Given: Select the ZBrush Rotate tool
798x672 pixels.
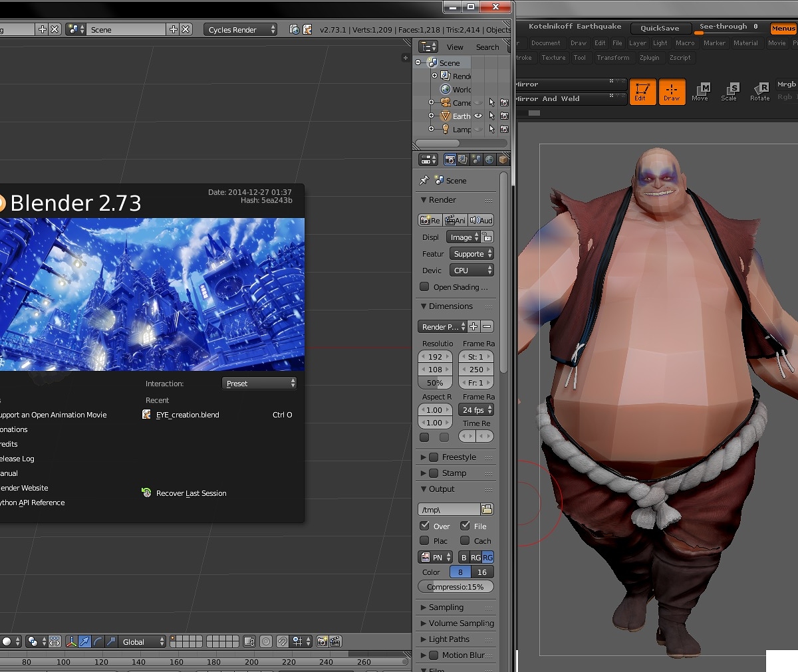Looking at the screenshot, I should coord(760,92).
